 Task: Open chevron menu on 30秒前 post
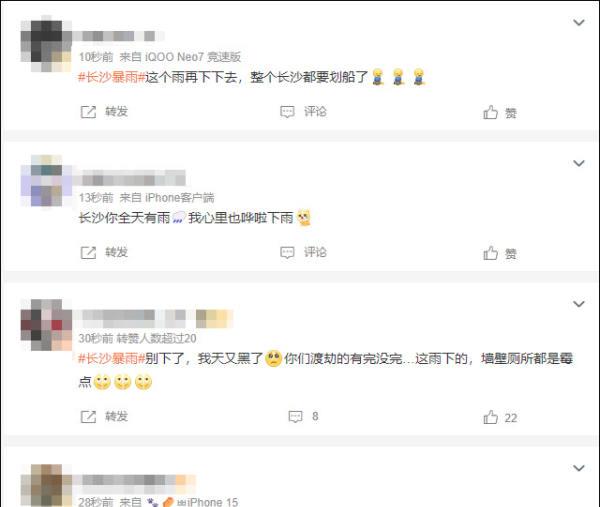pyautogui.click(x=579, y=304)
